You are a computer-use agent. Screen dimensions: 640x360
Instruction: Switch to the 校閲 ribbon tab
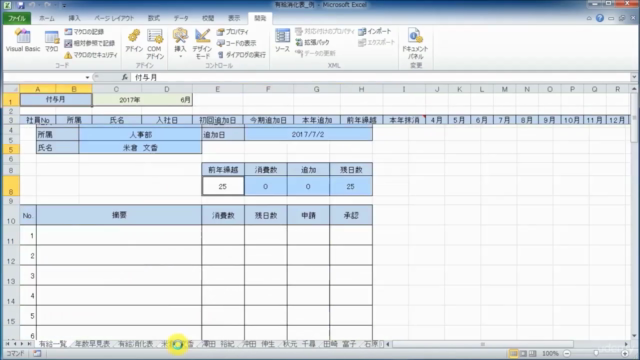208,18
